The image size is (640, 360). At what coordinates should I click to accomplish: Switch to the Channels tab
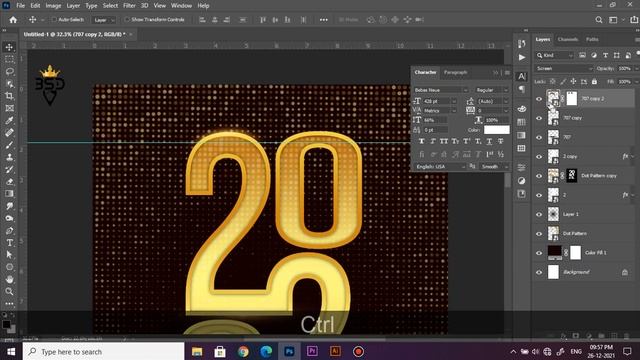pyautogui.click(x=568, y=39)
